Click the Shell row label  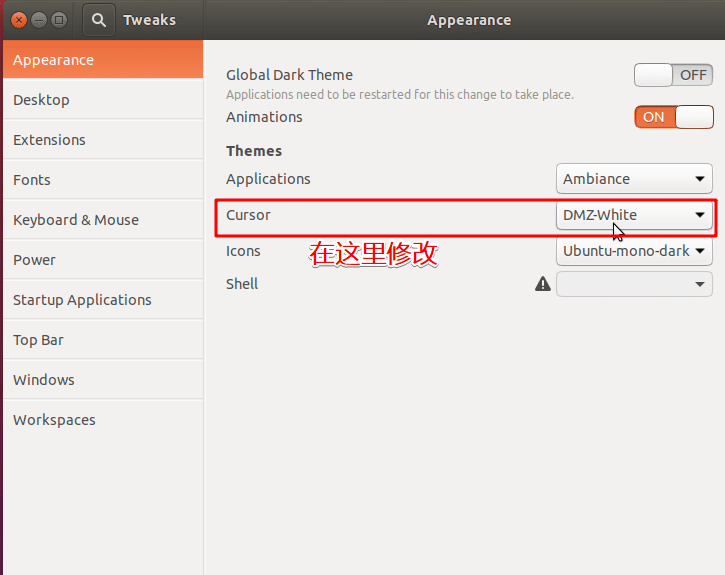pyautogui.click(x=242, y=284)
